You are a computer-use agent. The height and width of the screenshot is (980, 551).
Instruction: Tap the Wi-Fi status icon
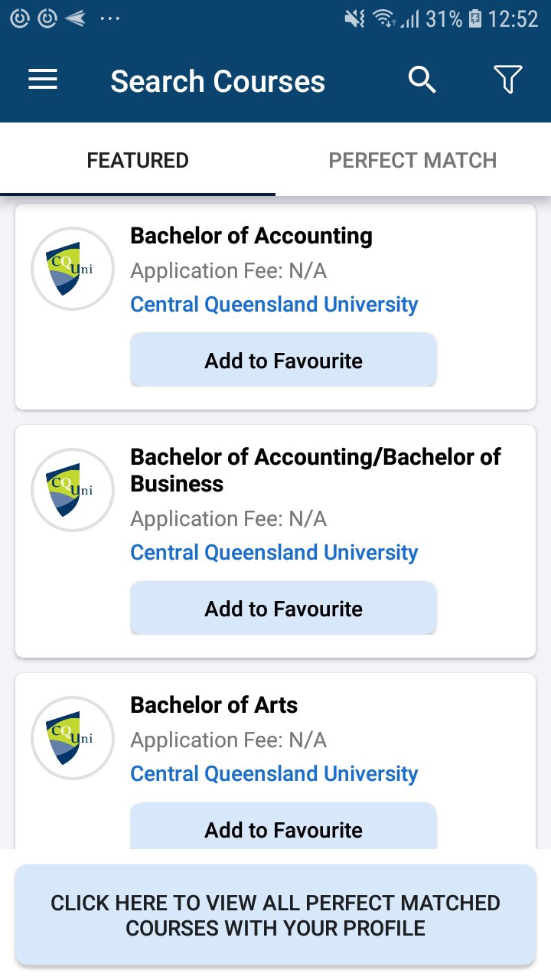click(x=383, y=18)
